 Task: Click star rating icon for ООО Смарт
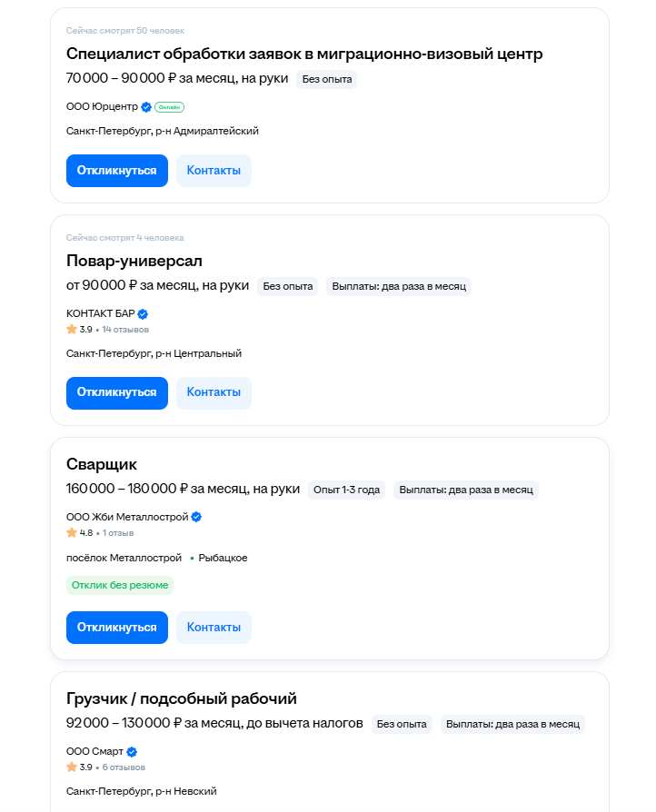(72, 767)
